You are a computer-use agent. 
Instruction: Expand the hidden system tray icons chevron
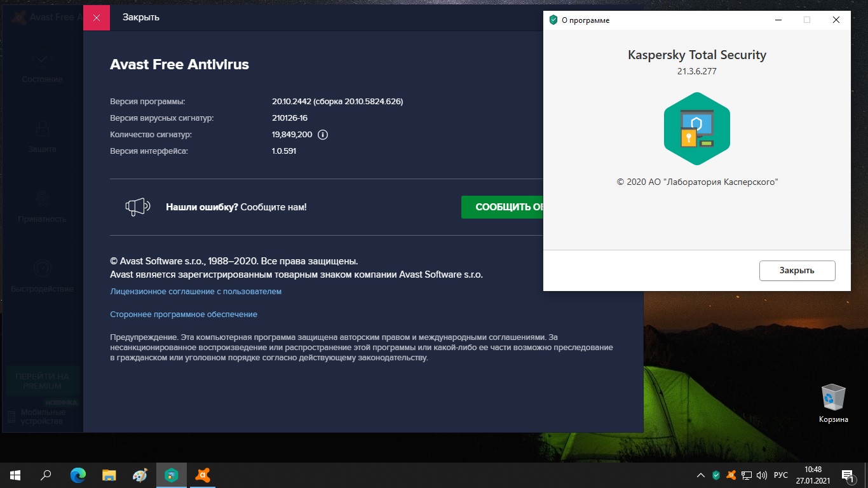(x=701, y=475)
